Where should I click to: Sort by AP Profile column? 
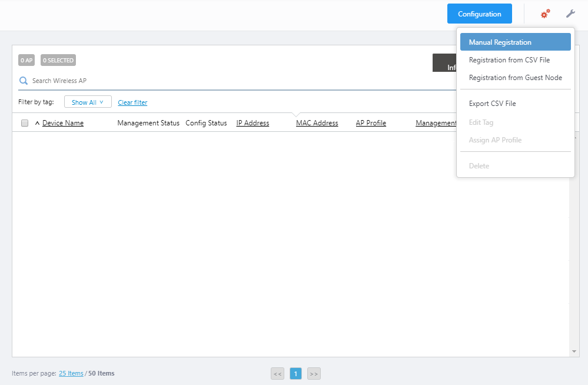tap(371, 122)
